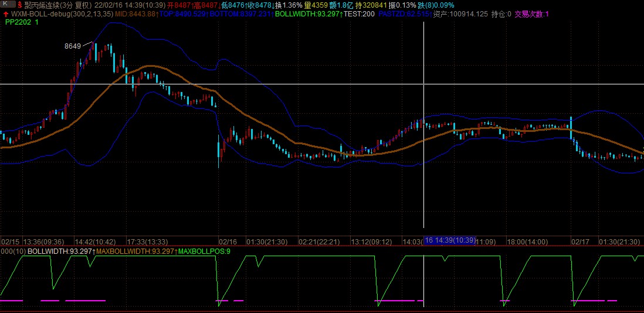Viewport: 644px width, 313px height.
Task: Click the magenta 交易次数:1 value
Action: click(531, 14)
